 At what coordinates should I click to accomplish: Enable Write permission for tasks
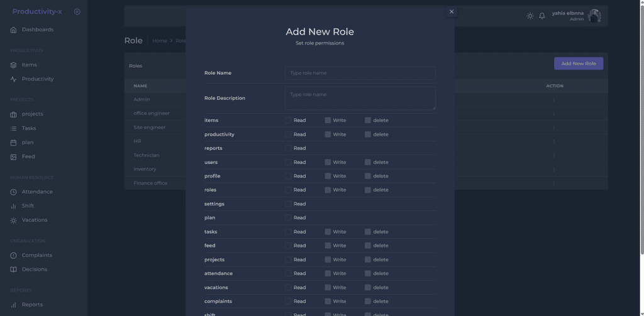tap(328, 231)
